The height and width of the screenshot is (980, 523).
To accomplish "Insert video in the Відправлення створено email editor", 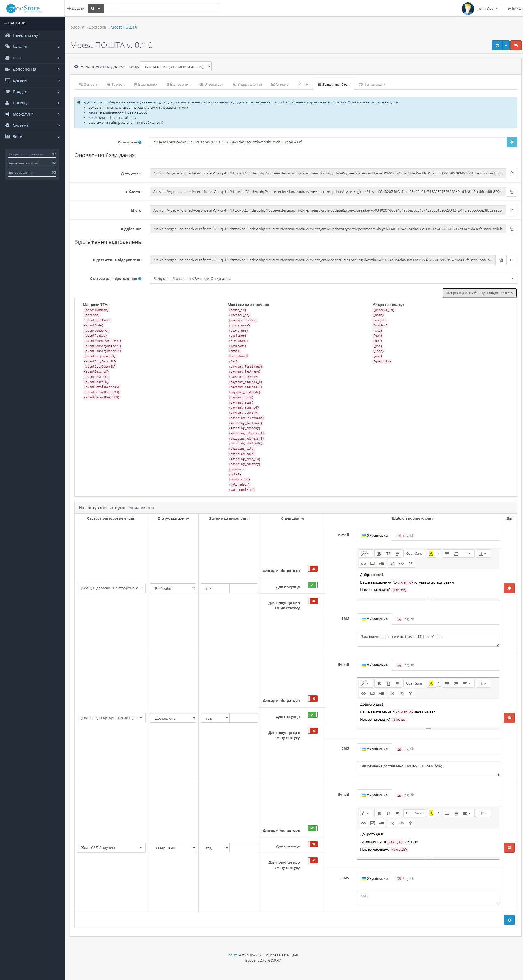I will pos(382,564).
